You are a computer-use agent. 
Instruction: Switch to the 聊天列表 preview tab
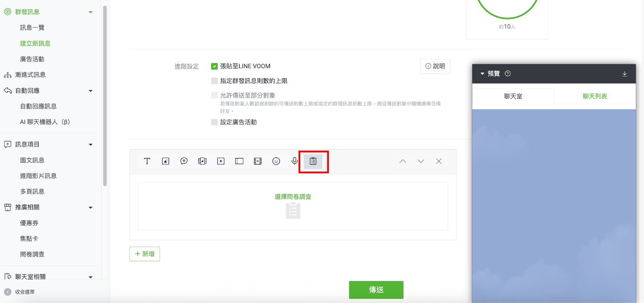(594, 96)
